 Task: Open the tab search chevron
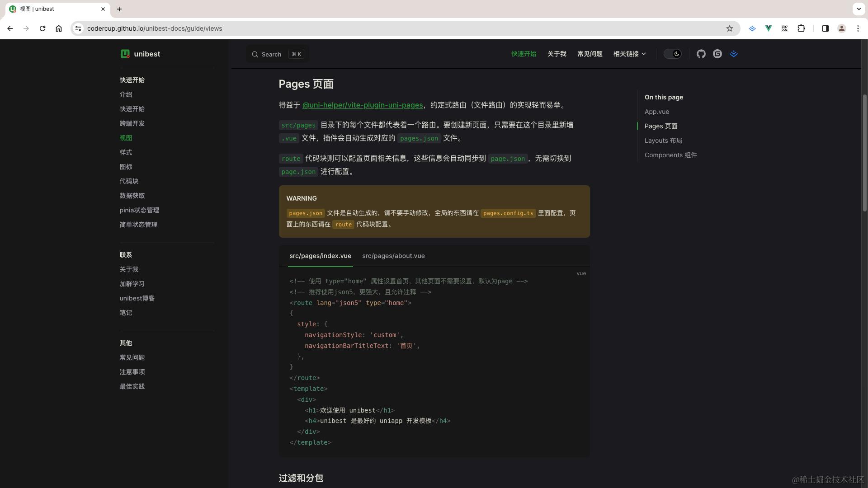859,9
